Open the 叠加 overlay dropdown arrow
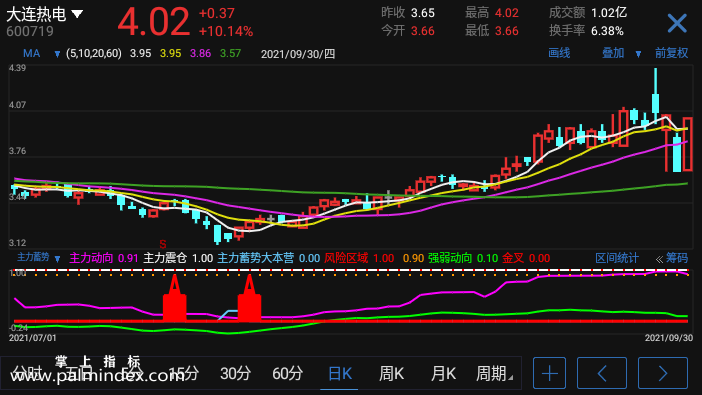Viewport: 702px width, 395px height. click(638, 54)
